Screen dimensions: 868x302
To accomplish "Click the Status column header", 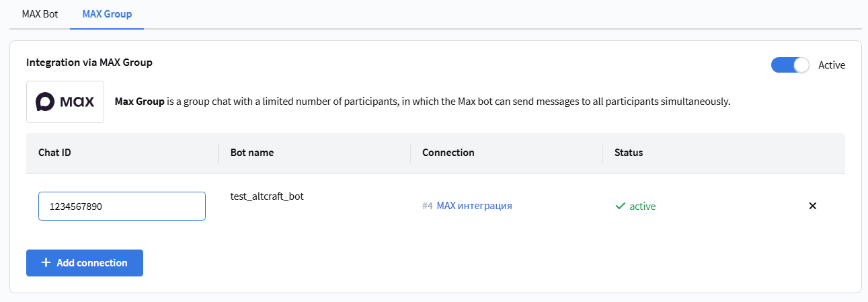I will coord(629,153).
